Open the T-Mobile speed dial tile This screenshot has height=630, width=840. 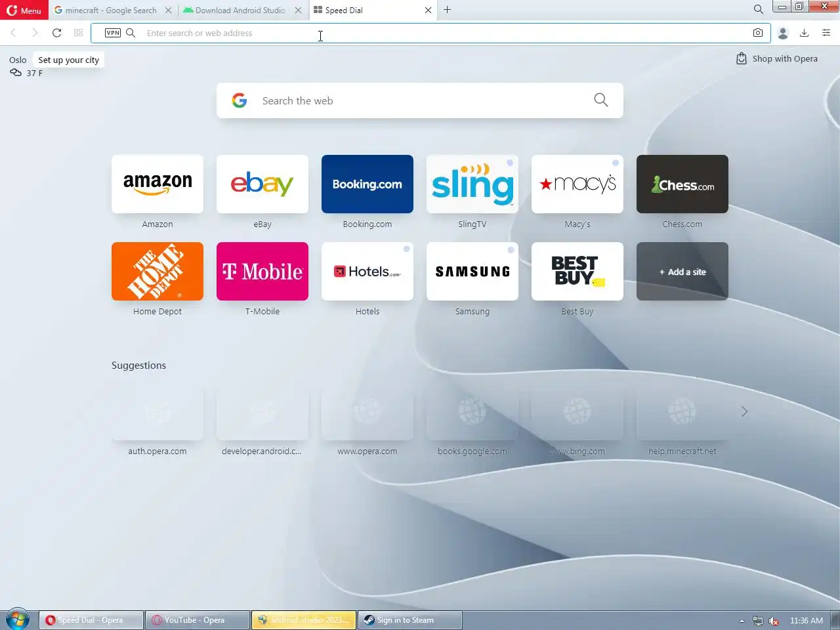[262, 271]
